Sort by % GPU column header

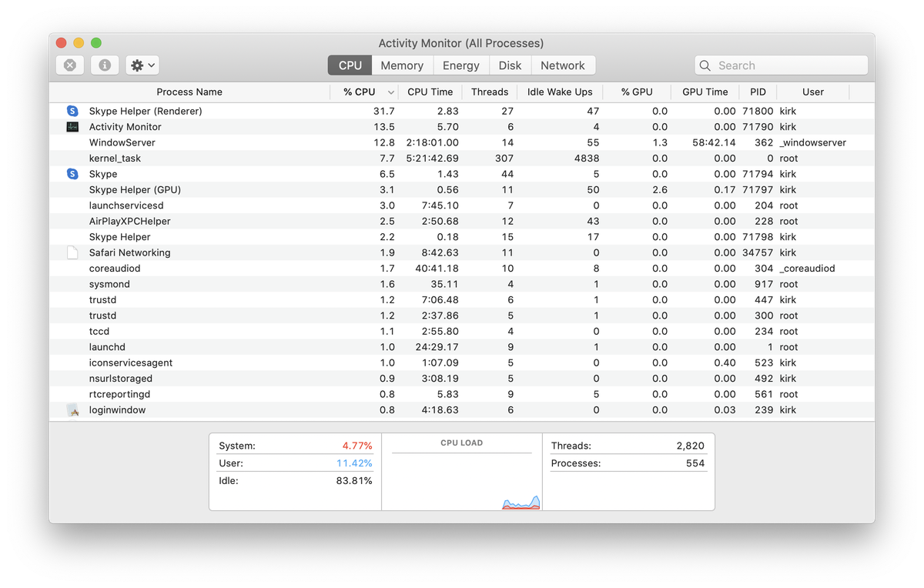[637, 92]
